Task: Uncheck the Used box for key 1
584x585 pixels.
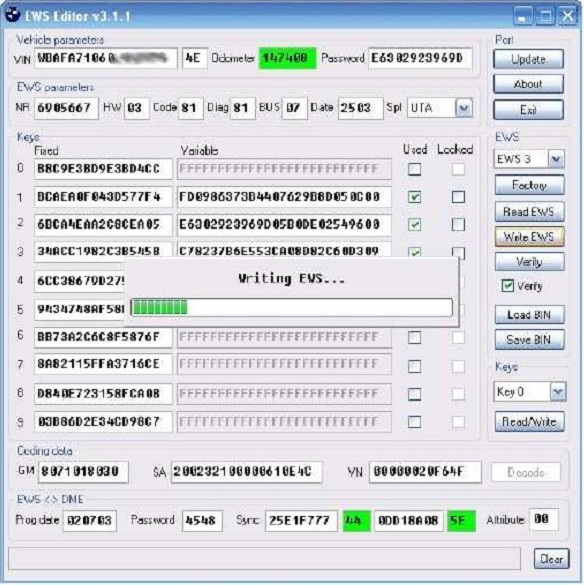Action: [415, 197]
